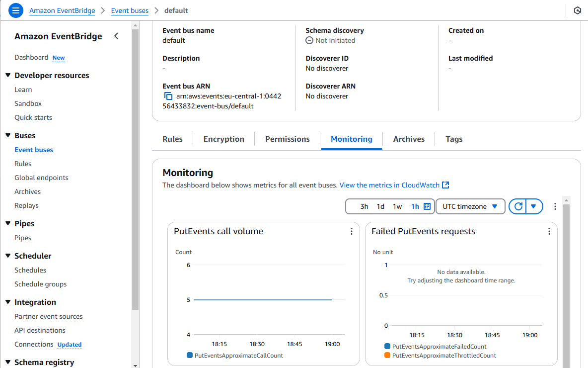
Task: Toggle PutEventsApproximateFailedCount legend swatch
Action: 387,346
